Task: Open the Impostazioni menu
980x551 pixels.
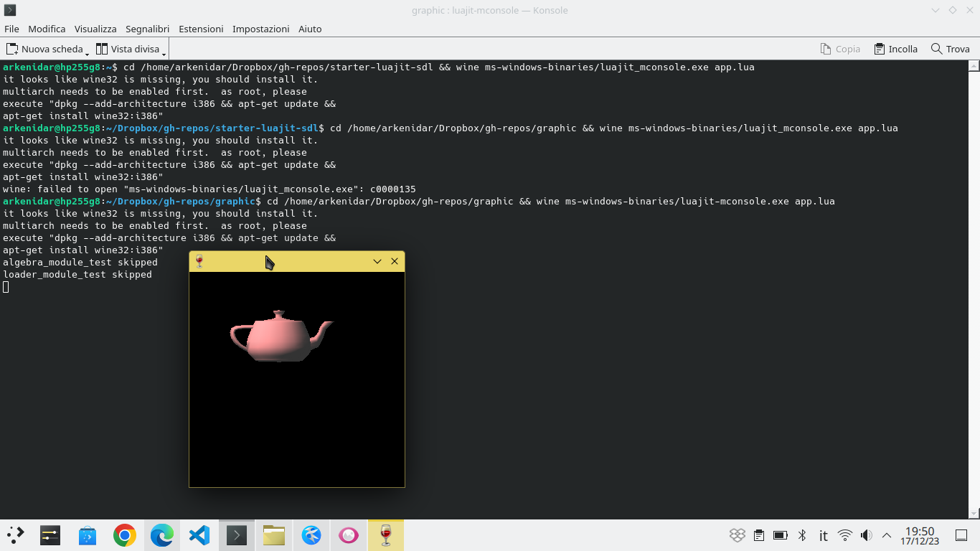Action: (261, 29)
